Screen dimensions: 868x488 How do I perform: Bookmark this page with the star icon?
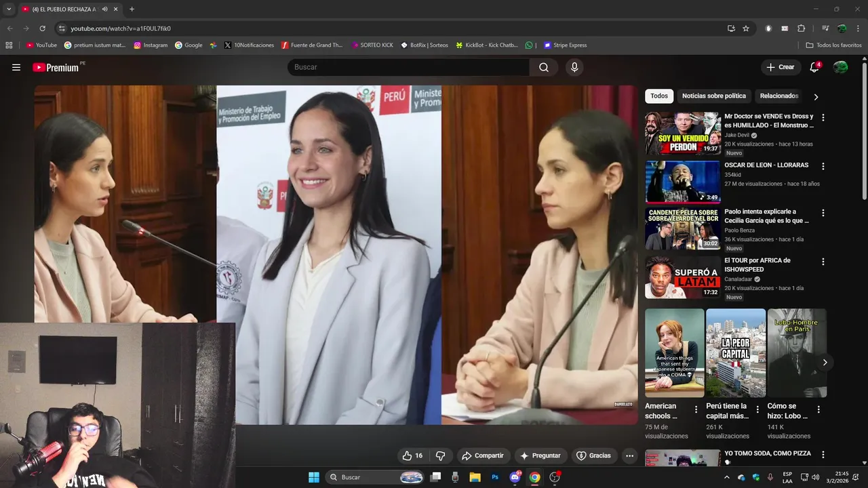point(746,28)
